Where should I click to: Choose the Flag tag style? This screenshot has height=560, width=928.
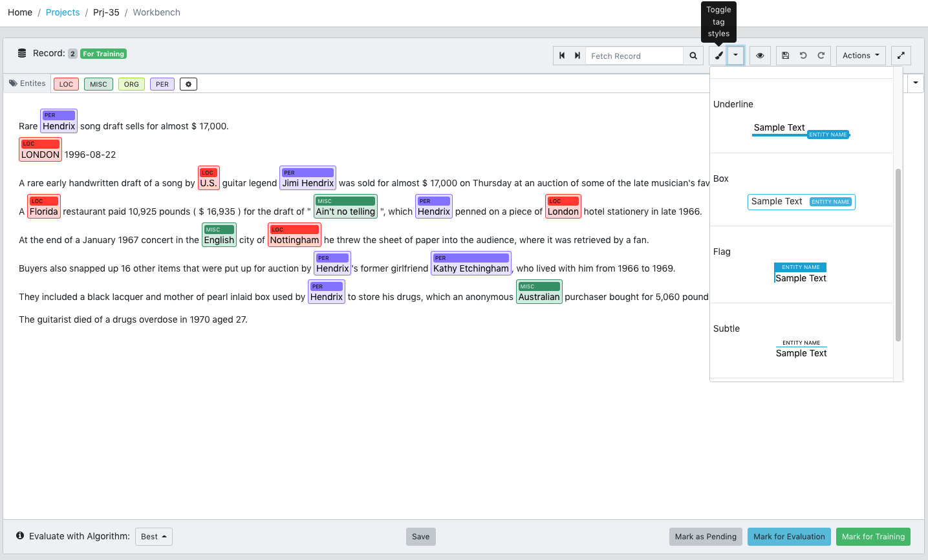click(801, 273)
